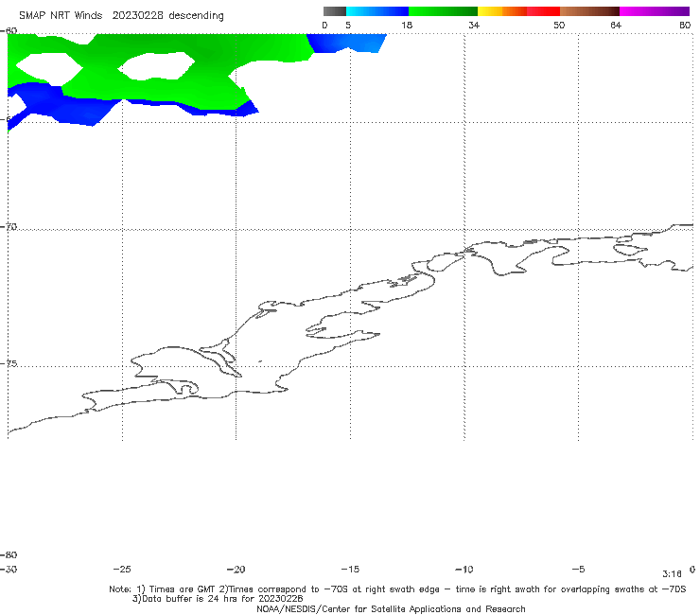The image size is (700, 615).
Task: Click the red segment near 50 on color bar
Action: [543, 11]
